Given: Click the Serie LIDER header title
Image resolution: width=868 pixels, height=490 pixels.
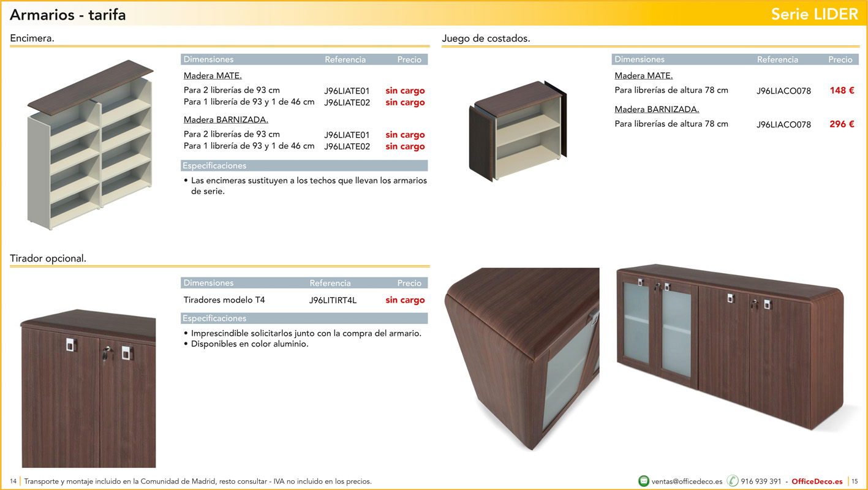Looking at the screenshot, I should (x=814, y=14).
